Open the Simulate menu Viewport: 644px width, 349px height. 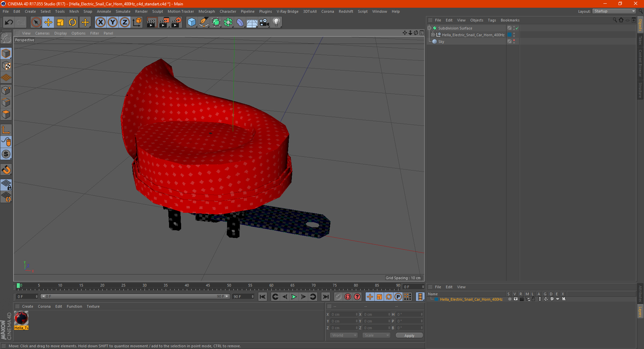pyautogui.click(x=123, y=11)
